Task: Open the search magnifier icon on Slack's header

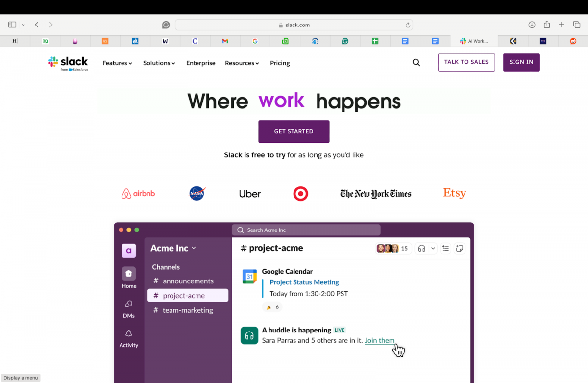Action: (416, 63)
